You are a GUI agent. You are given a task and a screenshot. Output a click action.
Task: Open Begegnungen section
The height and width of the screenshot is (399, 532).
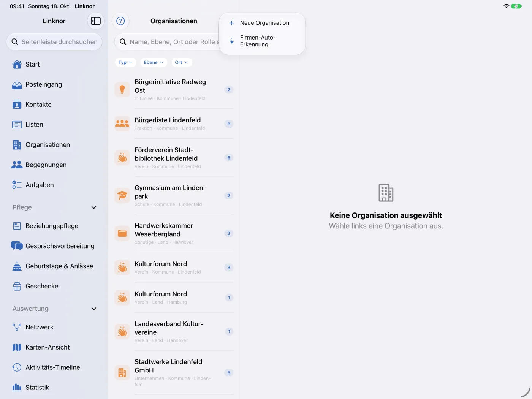(54, 165)
